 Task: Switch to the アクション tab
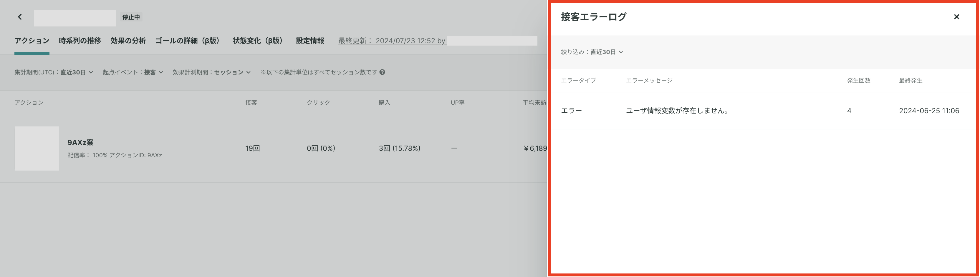tap(32, 41)
